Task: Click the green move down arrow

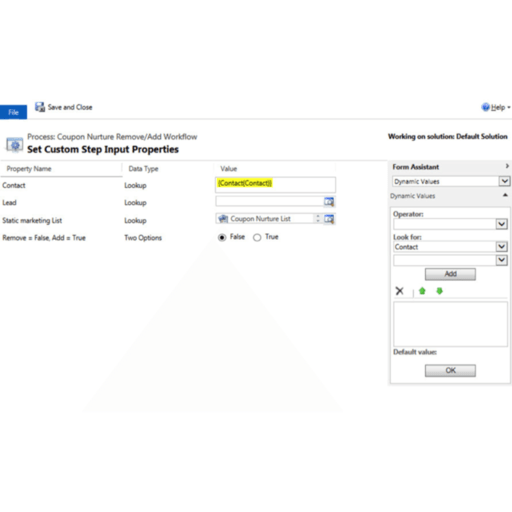Action: coord(439,291)
